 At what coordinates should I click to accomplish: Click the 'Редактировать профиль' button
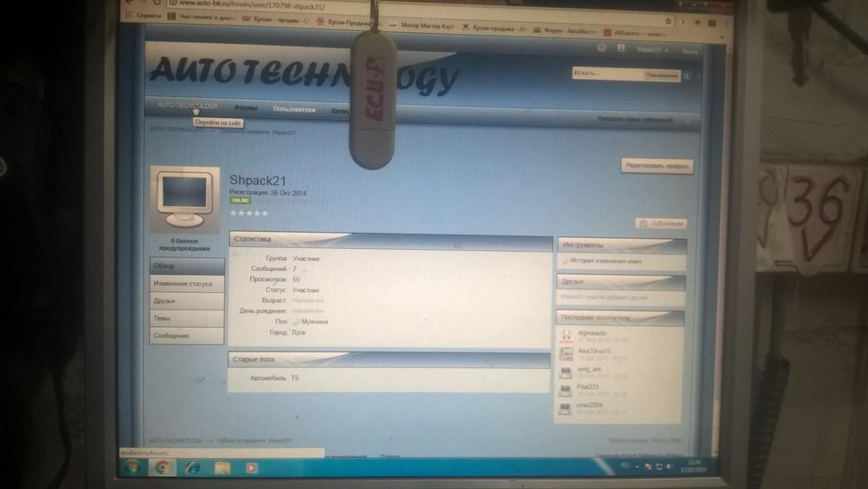657,166
